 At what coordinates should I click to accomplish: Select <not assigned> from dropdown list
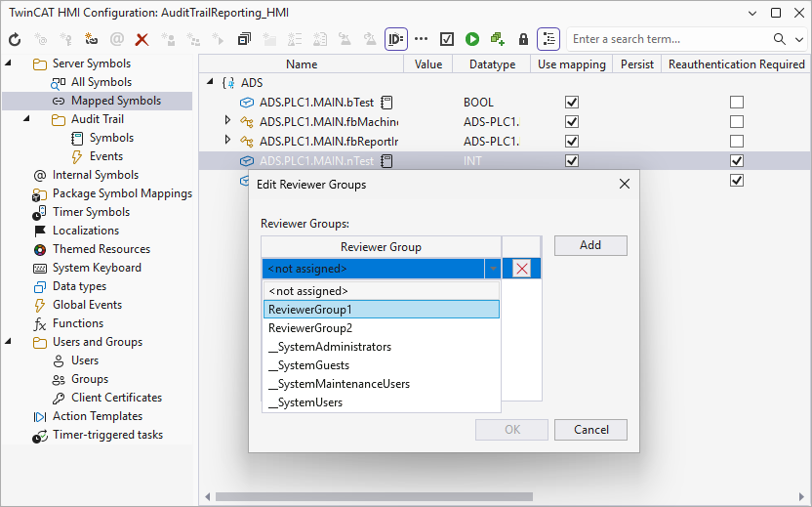point(382,291)
